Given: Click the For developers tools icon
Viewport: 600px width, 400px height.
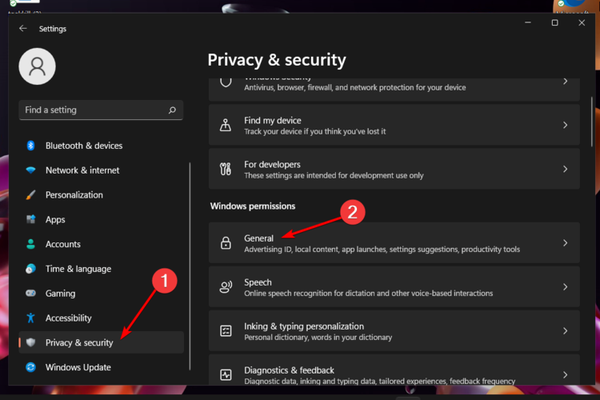Looking at the screenshot, I should click(225, 169).
